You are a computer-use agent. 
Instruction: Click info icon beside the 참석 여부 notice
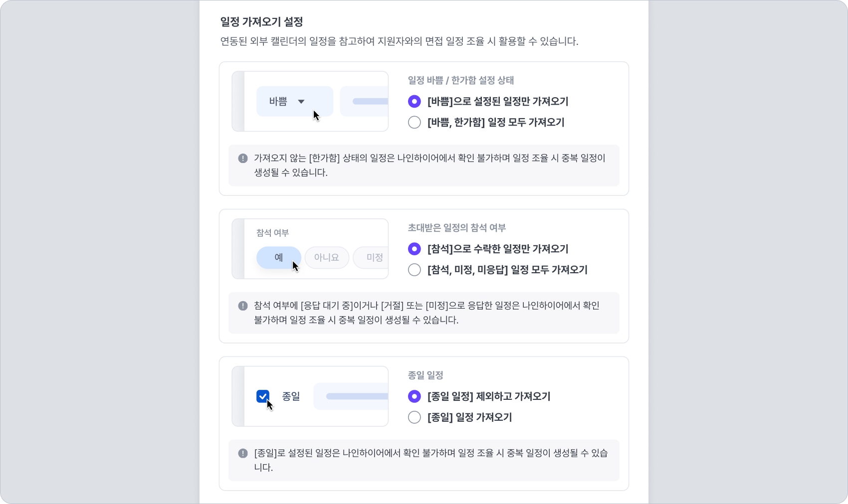point(243,306)
